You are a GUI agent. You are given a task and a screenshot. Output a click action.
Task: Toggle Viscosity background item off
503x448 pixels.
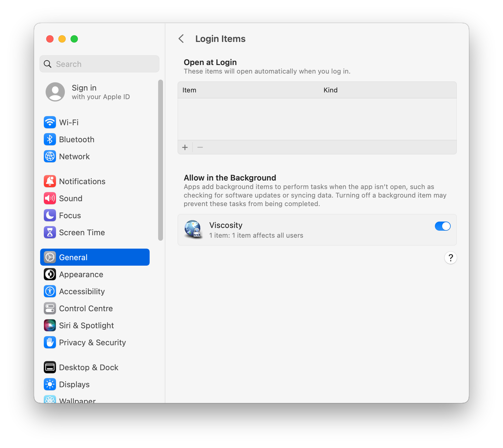click(x=443, y=226)
